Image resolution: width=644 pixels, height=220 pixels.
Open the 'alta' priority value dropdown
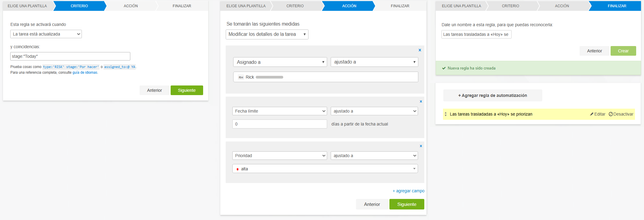point(325,169)
